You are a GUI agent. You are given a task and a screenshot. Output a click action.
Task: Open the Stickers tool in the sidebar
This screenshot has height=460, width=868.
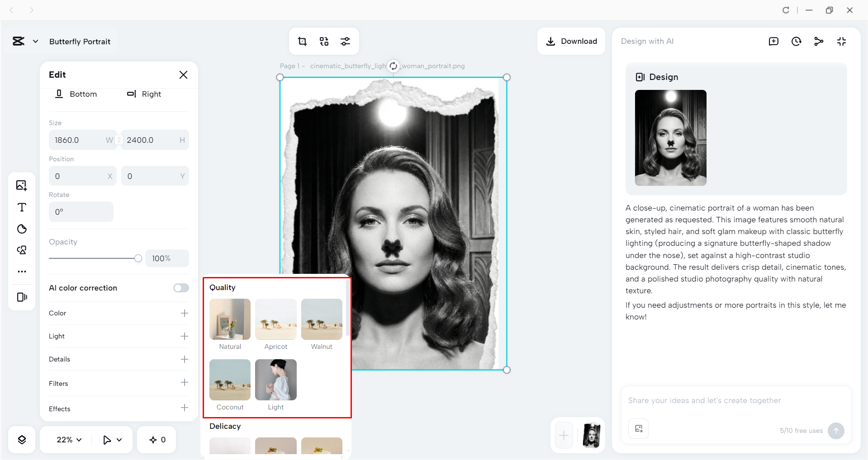pyautogui.click(x=21, y=229)
